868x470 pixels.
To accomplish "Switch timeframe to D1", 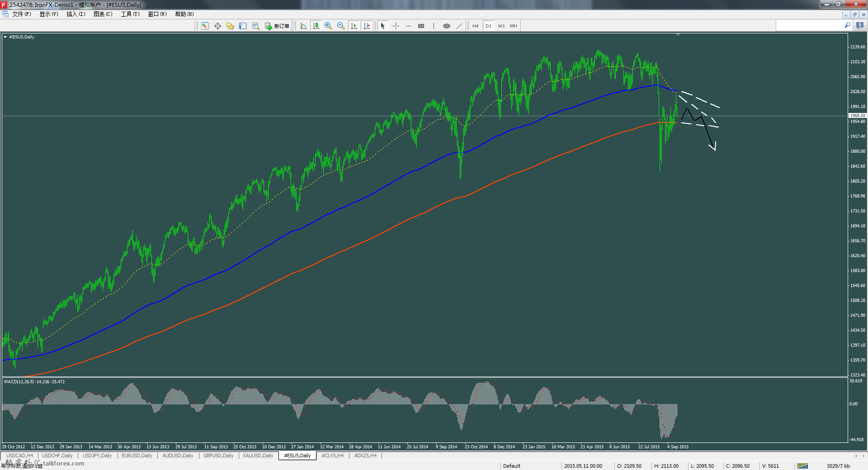I will (x=489, y=26).
